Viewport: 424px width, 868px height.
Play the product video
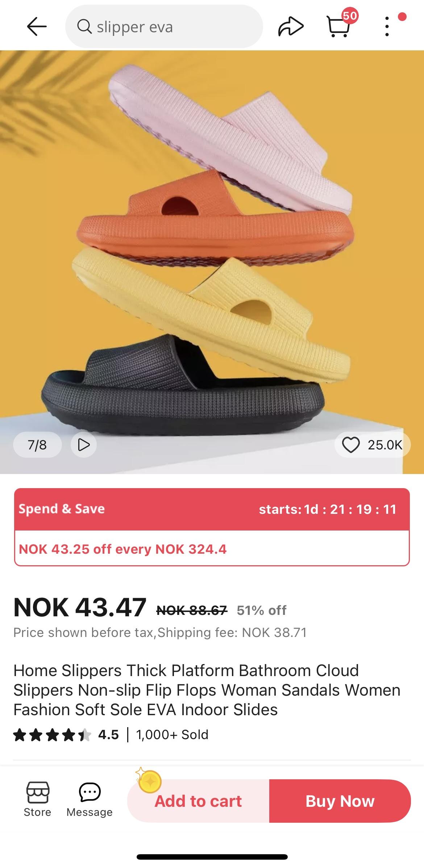point(84,444)
